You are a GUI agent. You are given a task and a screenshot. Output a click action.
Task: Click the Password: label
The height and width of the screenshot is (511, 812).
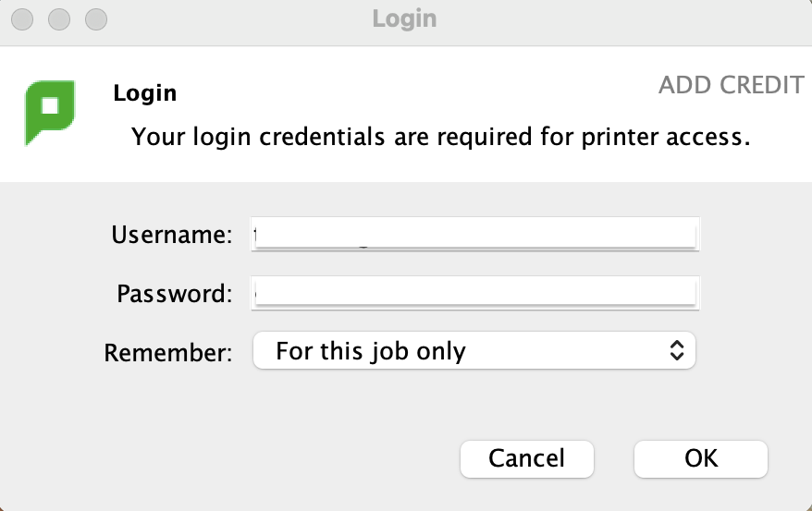click(175, 294)
